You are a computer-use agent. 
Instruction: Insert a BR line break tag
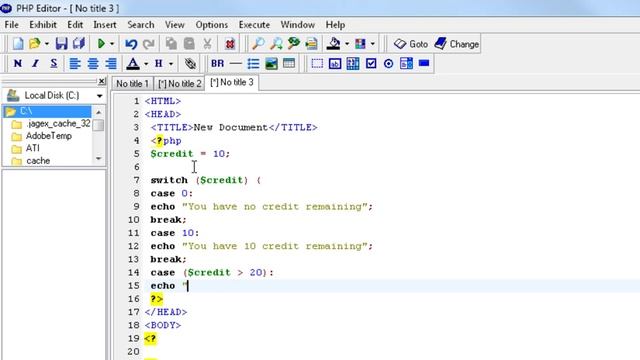coord(217,63)
